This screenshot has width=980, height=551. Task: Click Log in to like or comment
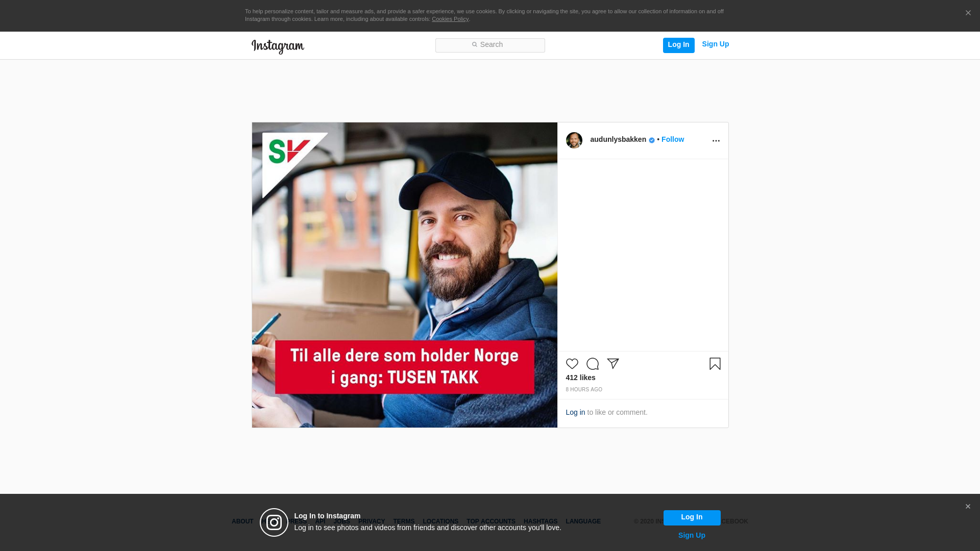tap(575, 412)
